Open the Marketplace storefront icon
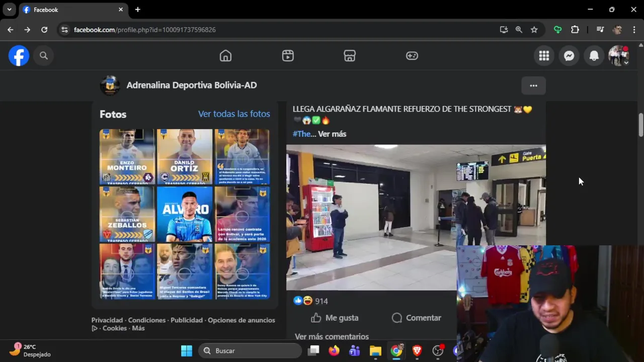The height and width of the screenshot is (362, 644). point(350,56)
